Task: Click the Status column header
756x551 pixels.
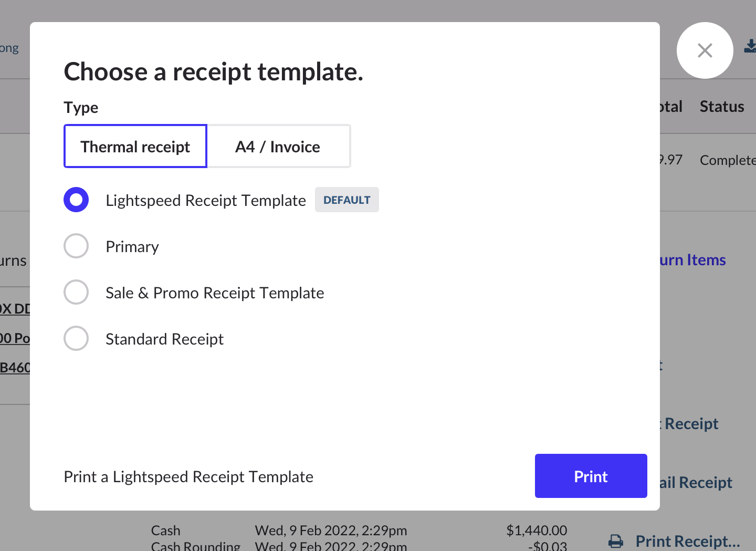Action: click(x=722, y=107)
